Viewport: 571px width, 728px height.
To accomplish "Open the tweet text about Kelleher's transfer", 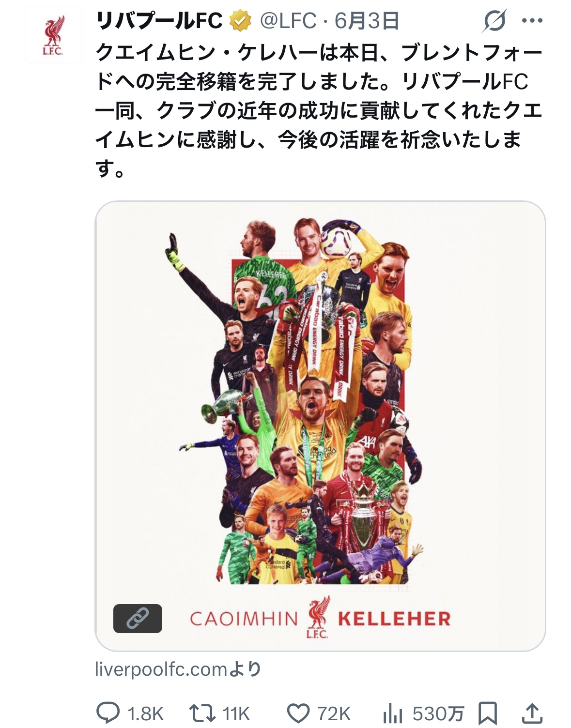I will point(319,110).
